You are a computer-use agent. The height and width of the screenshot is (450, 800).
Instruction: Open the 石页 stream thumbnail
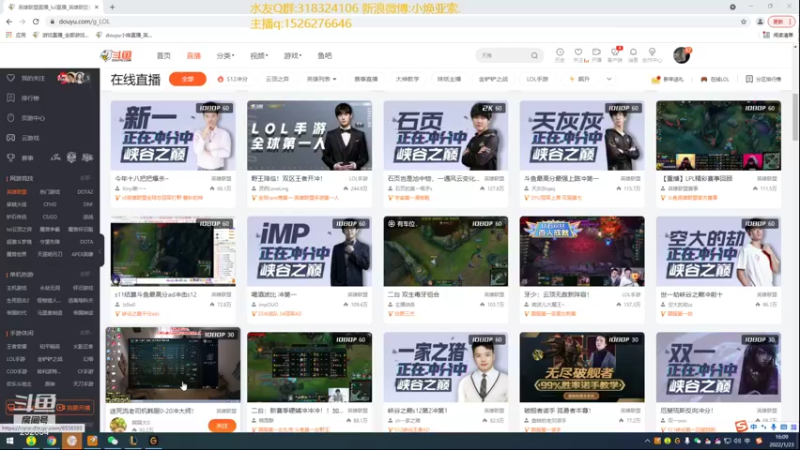coord(445,135)
